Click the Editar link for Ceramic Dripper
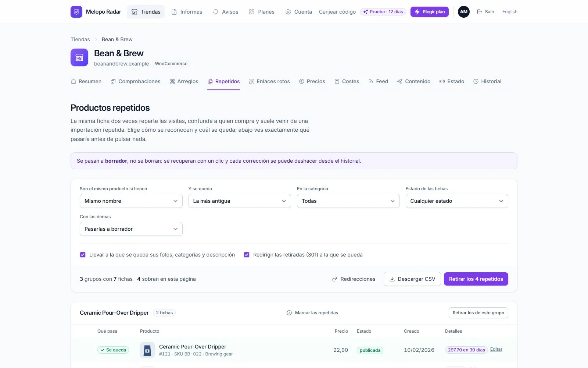 [496, 349]
